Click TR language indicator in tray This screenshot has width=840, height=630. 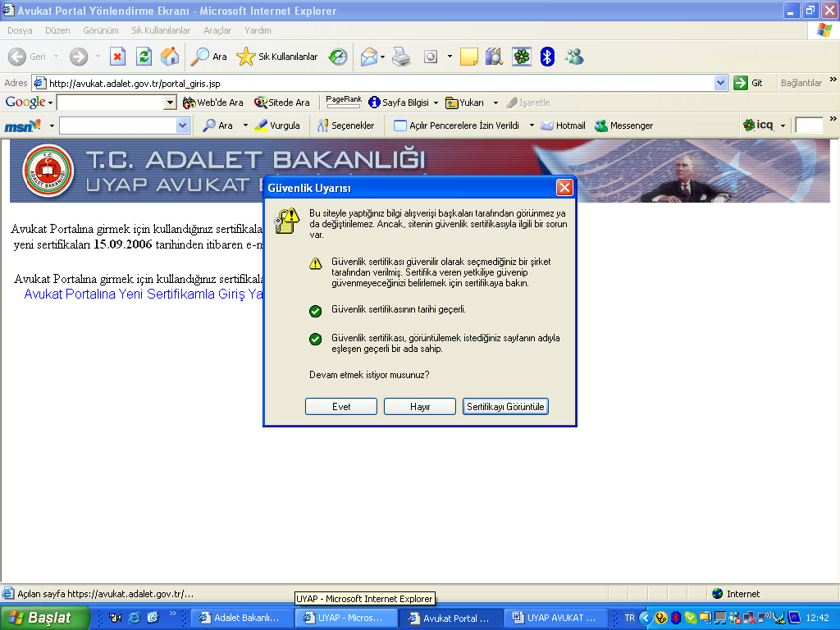tap(629, 618)
